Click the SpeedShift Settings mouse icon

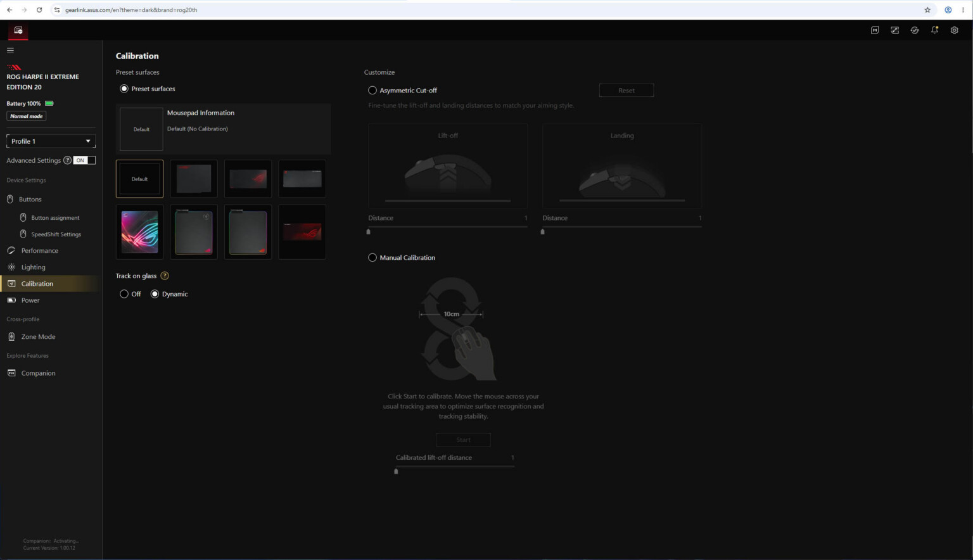tap(23, 234)
